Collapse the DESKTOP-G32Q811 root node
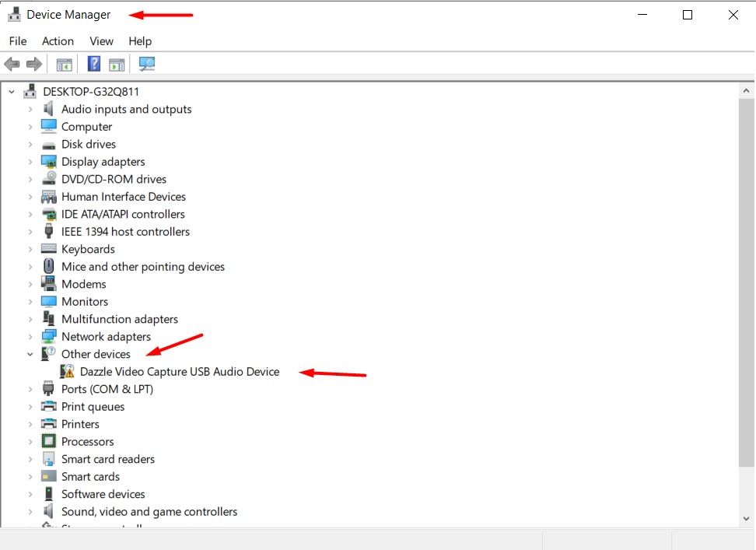Screen dimensions: 756x550 [12, 92]
